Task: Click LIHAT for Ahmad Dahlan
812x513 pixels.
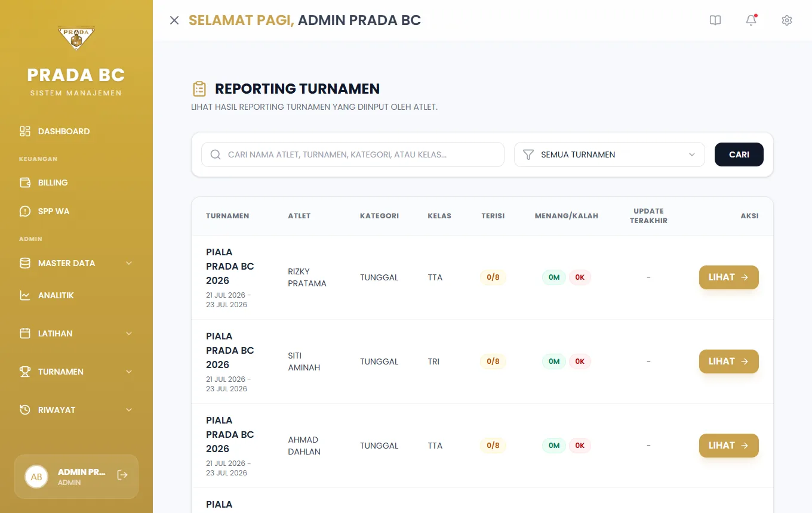Action: coord(729,446)
